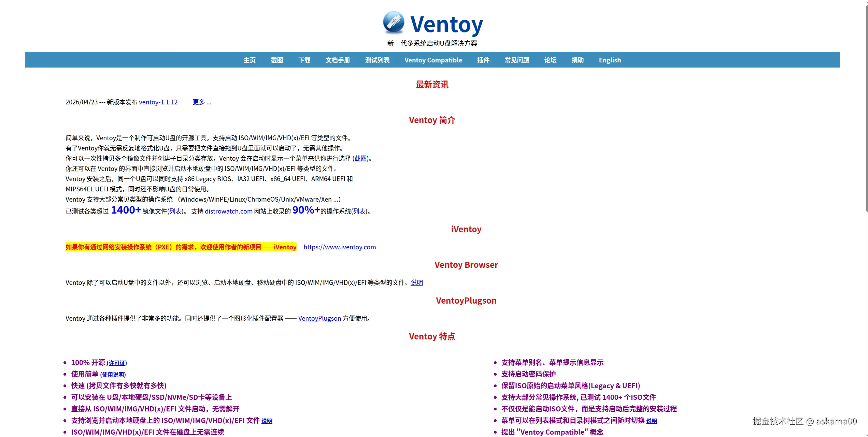Open the 常见问题 nav item

[x=517, y=60]
